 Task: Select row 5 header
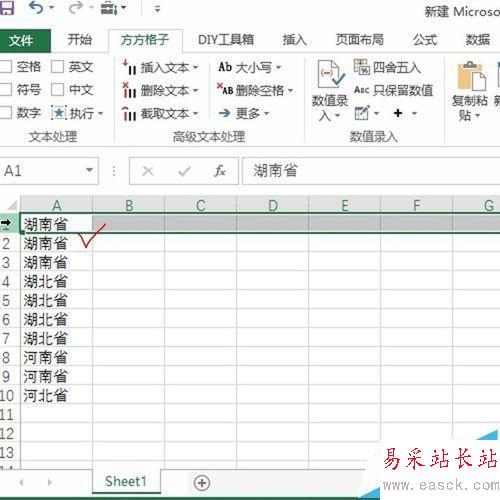[x=9, y=301]
